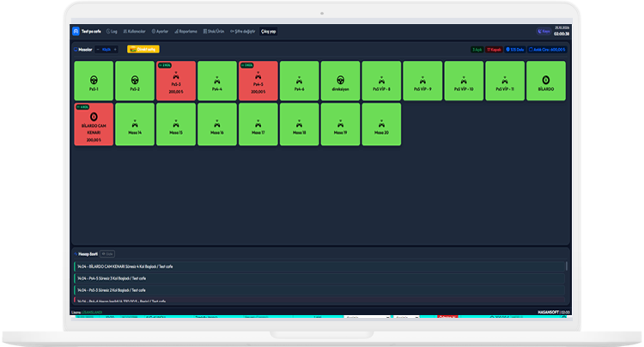Open the Kullanıcılar menu
Image resolution: width=644 pixels, height=347 pixels.
click(x=134, y=31)
